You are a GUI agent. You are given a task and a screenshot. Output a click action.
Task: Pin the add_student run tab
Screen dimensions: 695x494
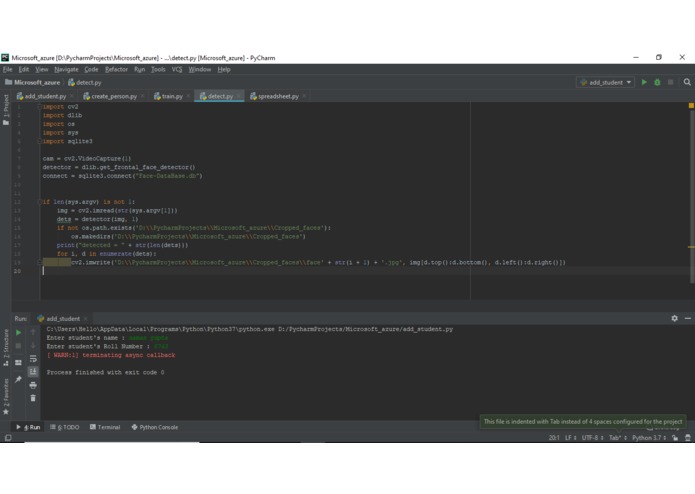tap(19, 379)
